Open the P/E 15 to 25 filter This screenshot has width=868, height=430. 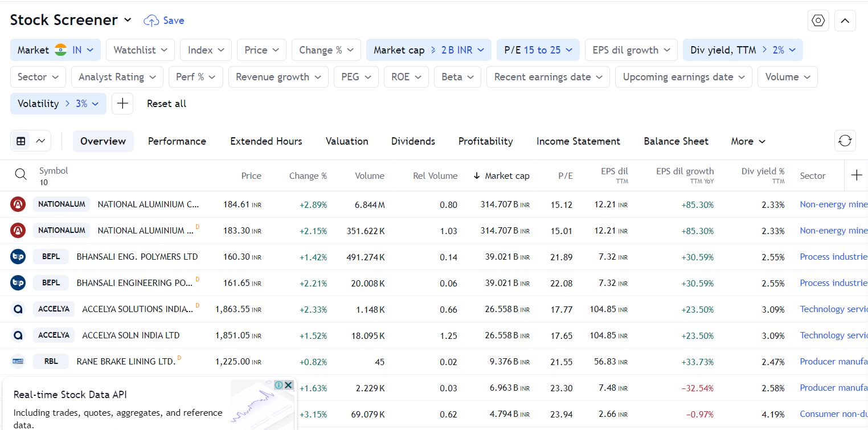click(x=538, y=50)
